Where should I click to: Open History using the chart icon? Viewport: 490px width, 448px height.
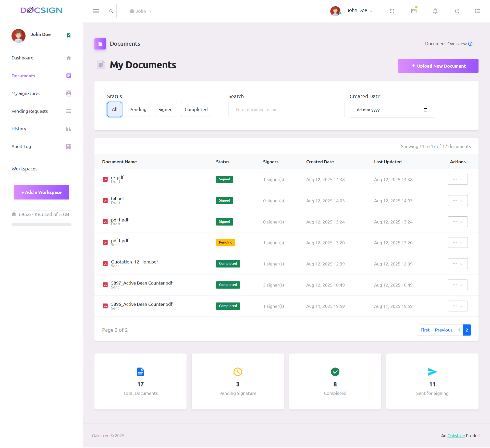69,129
